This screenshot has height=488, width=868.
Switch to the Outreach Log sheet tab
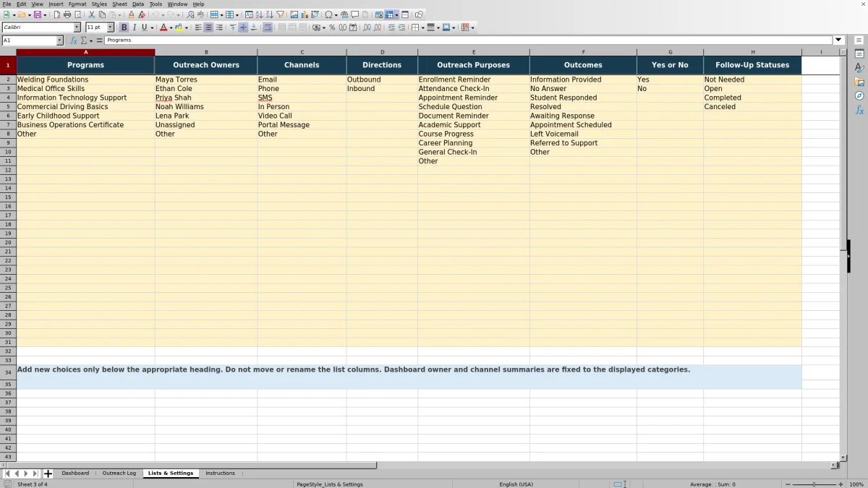click(x=119, y=474)
